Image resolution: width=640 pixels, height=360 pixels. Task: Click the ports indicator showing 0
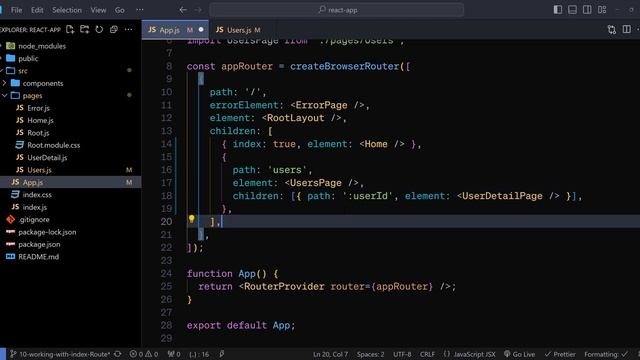pyautogui.click(x=174, y=354)
